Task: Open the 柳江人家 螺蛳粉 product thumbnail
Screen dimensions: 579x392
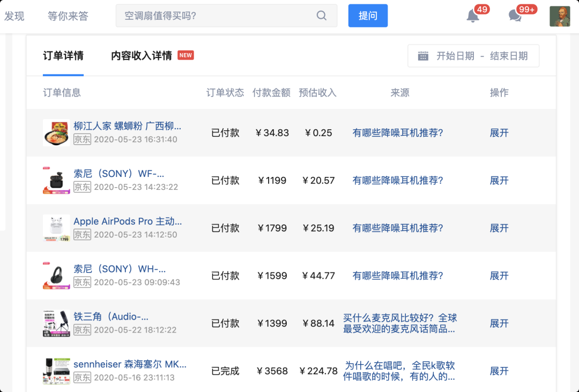Action: (x=56, y=132)
